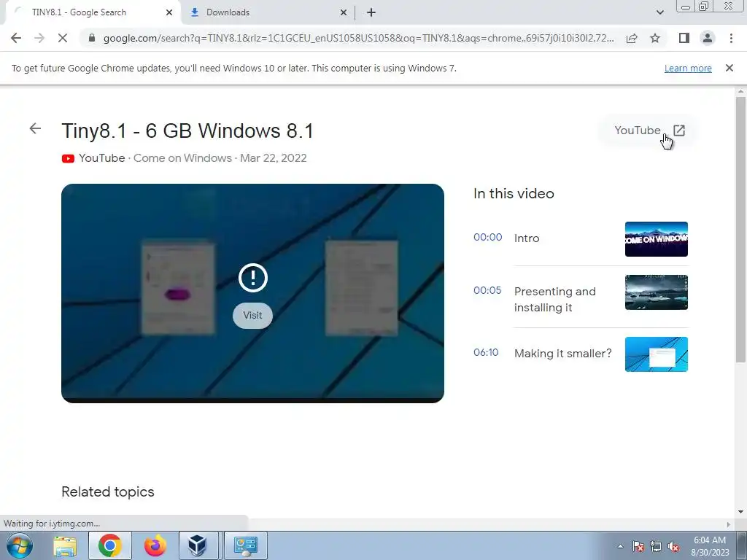This screenshot has width=747, height=560.
Task: Close the TINY8.1 Google Search tab
Action: (x=169, y=12)
